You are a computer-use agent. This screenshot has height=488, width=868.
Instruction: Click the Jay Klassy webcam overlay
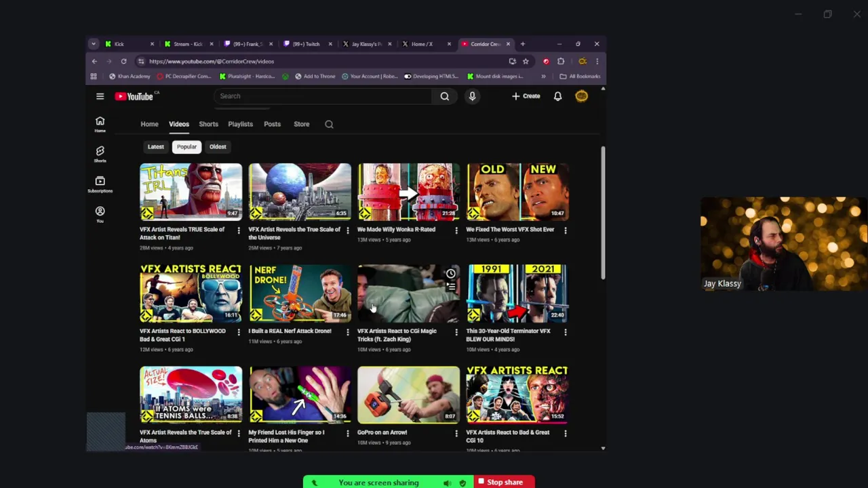(784, 244)
